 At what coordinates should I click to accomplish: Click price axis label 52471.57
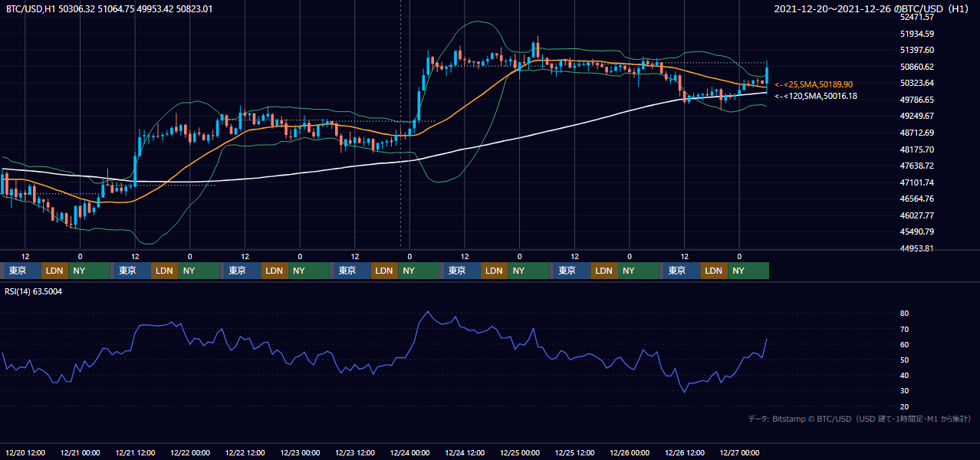click(917, 17)
